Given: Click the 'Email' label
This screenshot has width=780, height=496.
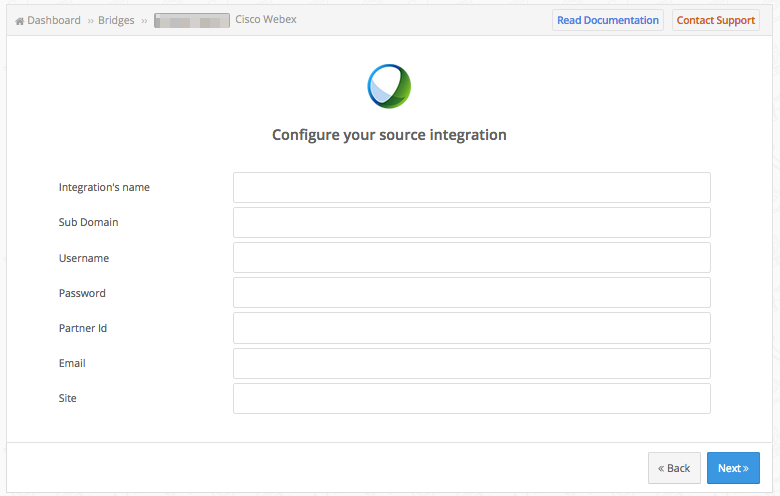Looking at the screenshot, I should click(72, 363).
